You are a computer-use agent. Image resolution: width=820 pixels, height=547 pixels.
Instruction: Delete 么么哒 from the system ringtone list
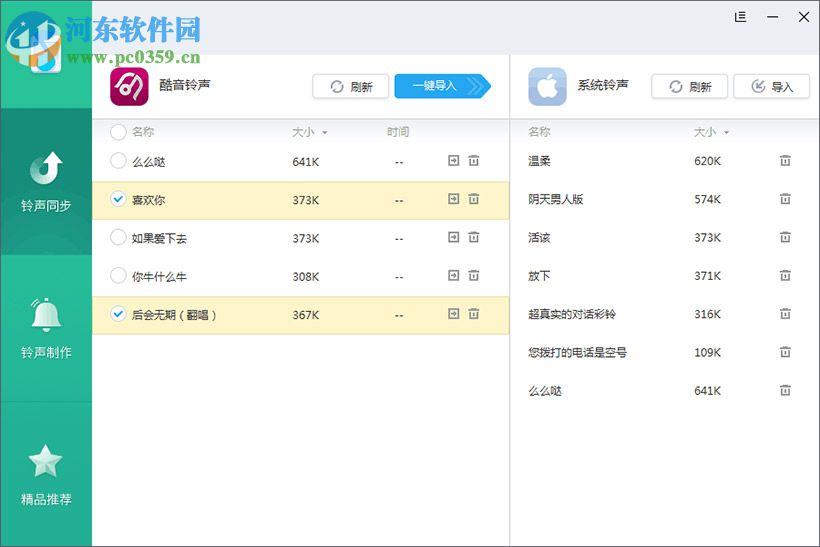coord(785,390)
